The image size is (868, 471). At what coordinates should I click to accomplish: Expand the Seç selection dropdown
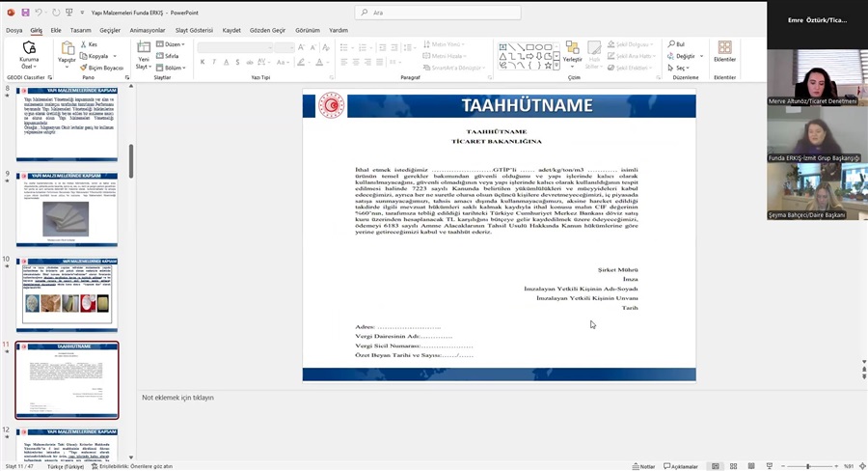681,68
